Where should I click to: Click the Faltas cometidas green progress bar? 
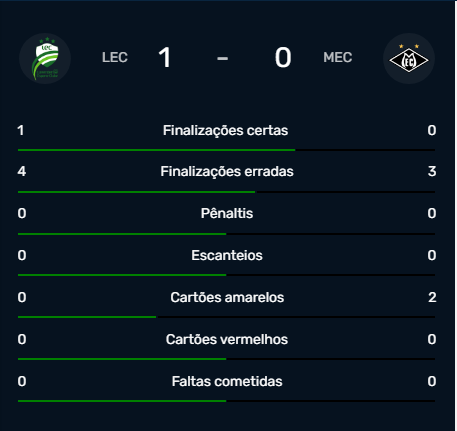122,401
